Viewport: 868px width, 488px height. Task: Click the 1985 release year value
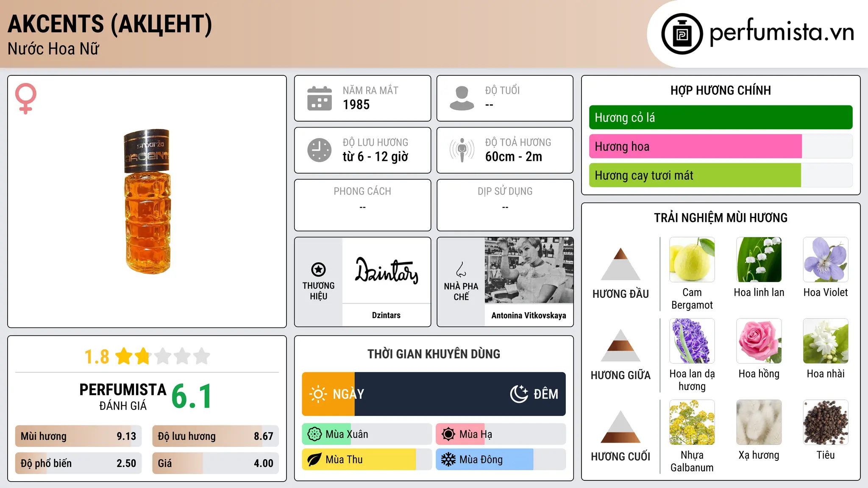[356, 105]
